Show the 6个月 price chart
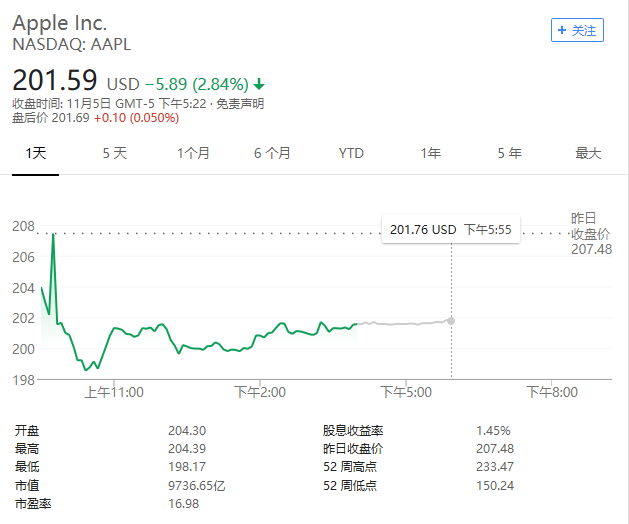 point(272,153)
